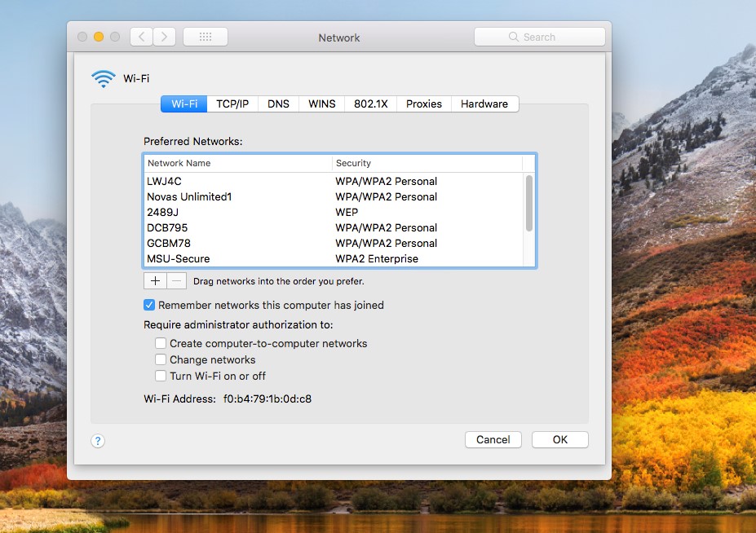
Task: Check Turn Wi-Fi on or off authorization
Action: 161,376
